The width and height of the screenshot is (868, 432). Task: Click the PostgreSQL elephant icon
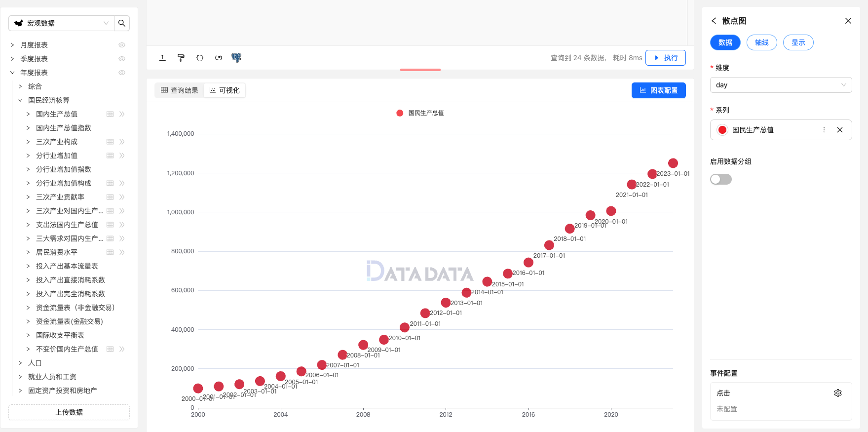click(236, 58)
